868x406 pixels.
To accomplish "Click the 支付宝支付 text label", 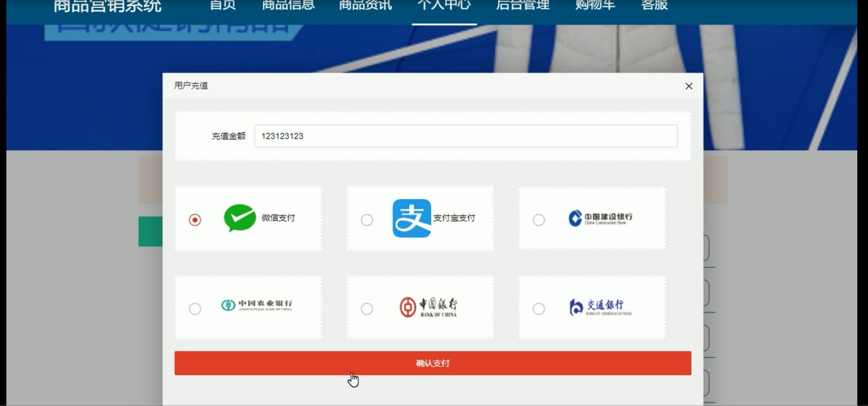I will (454, 218).
